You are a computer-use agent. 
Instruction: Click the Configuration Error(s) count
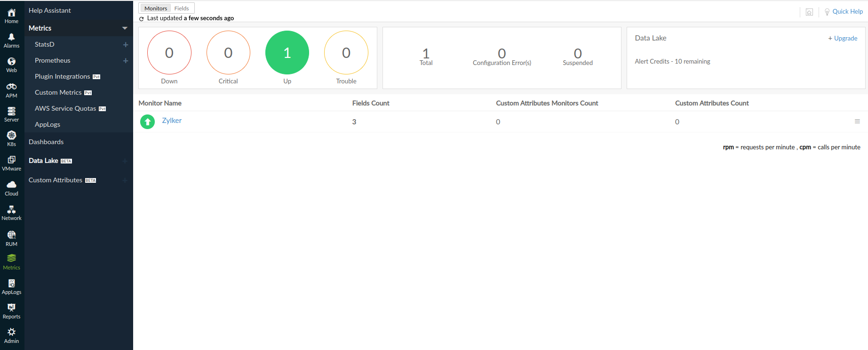coord(502,53)
